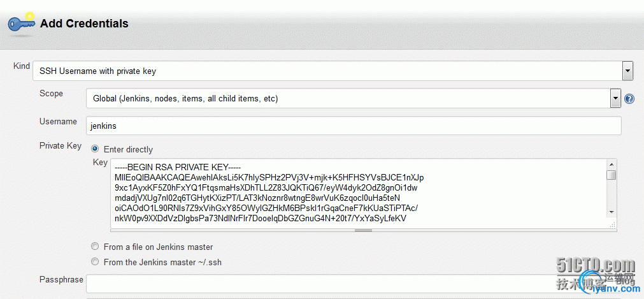Image resolution: width=644 pixels, height=299 pixels.
Task: Click the Add Credentials heading text
Action: [x=84, y=24]
